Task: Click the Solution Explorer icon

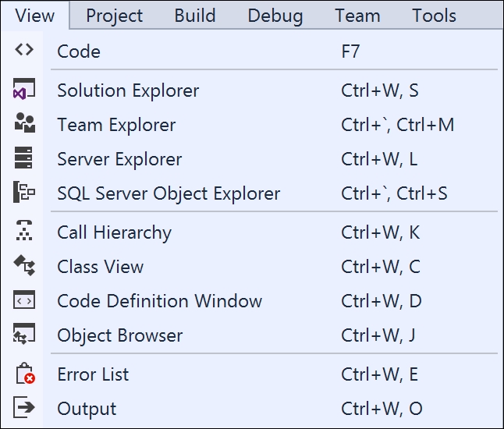Action: coord(24,89)
